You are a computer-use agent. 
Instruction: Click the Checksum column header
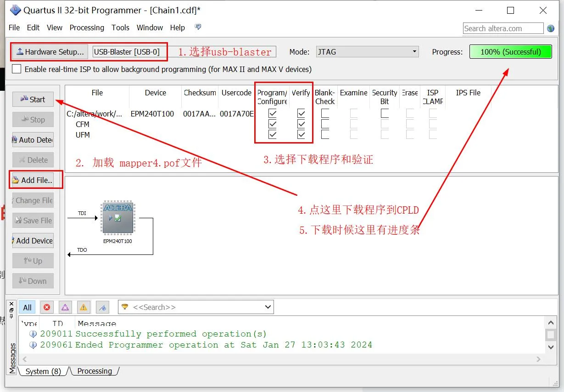click(200, 93)
